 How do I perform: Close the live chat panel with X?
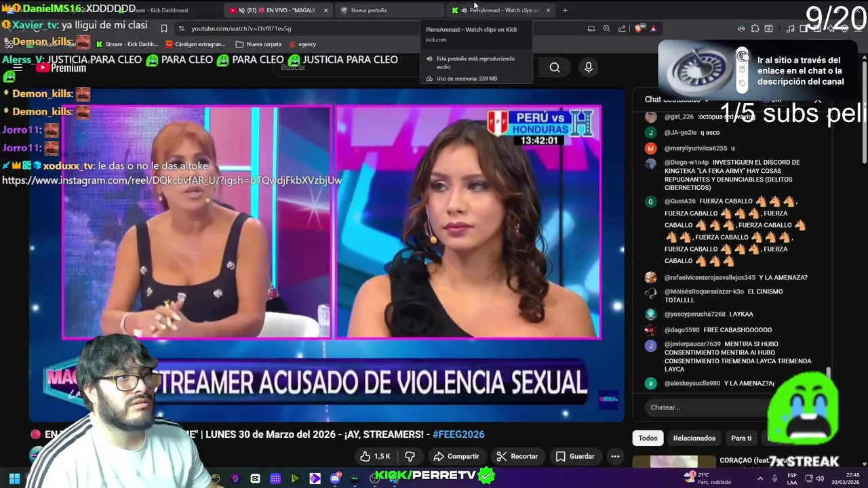click(818, 100)
